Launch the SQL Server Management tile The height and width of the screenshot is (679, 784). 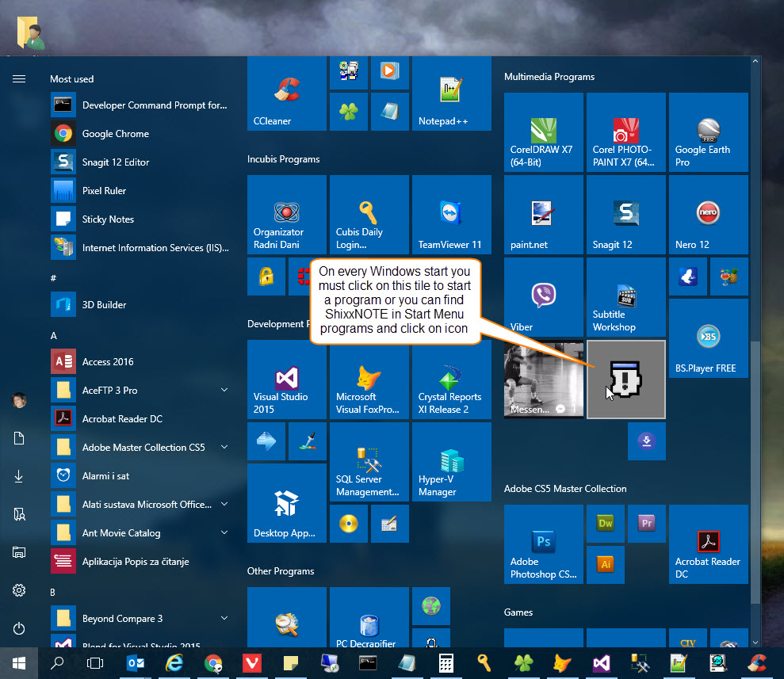(x=369, y=462)
